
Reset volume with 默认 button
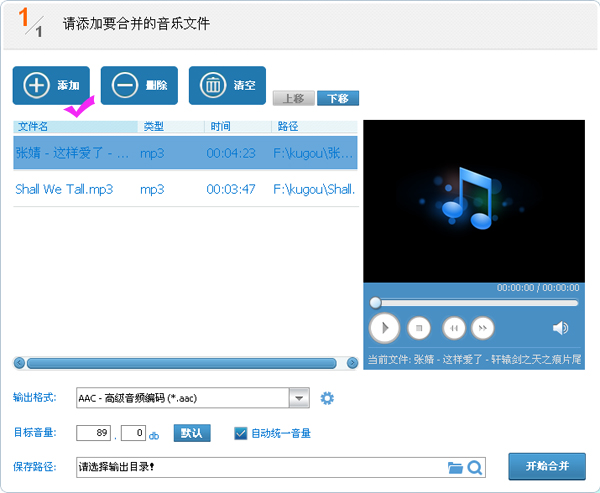[192, 433]
